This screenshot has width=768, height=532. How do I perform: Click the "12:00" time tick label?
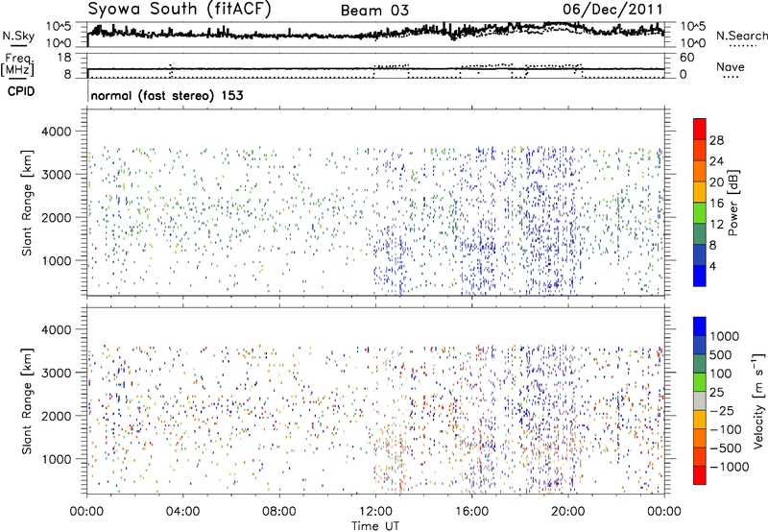tap(375, 512)
